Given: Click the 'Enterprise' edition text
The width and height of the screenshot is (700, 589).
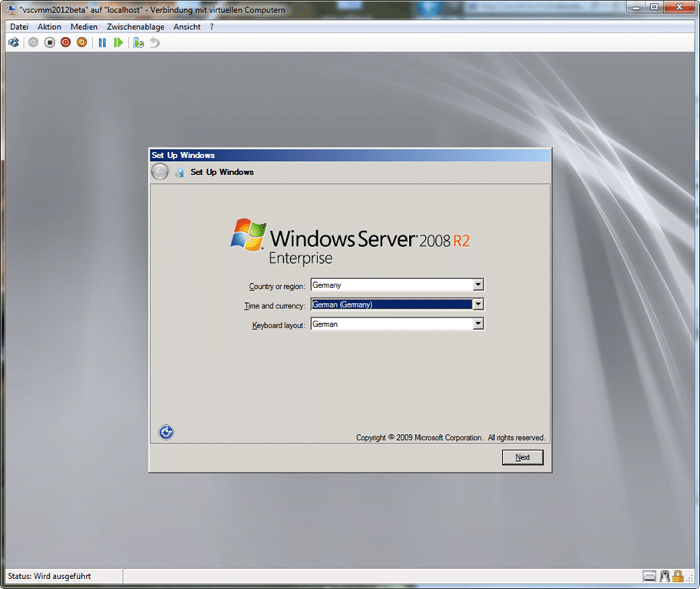Looking at the screenshot, I should 300,258.
